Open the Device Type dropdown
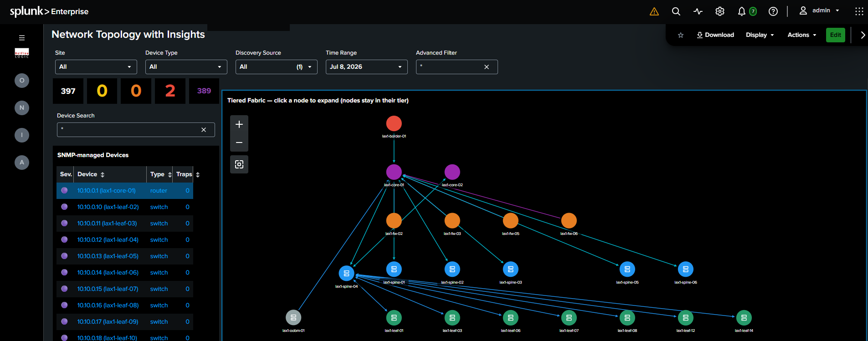The height and width of the screenshot is (341, 868). pos(186,67)
